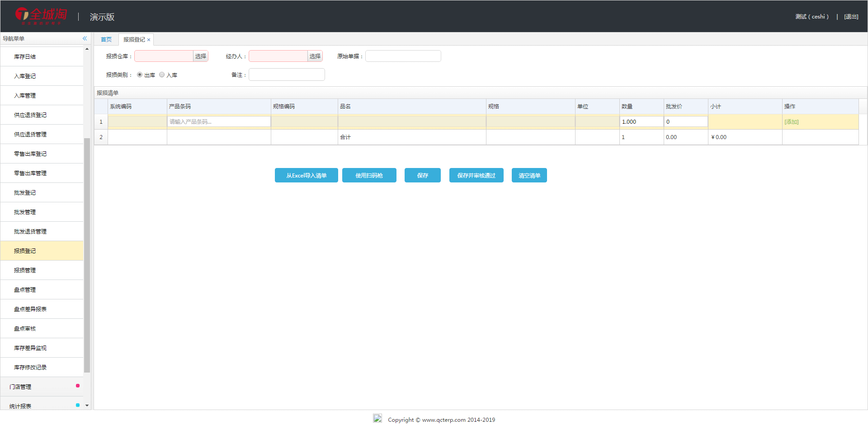Image resolution: width=868 pixels, height=429 pixels.
Task: Open 经办人 picker via 选择 button
Action: 315,56
